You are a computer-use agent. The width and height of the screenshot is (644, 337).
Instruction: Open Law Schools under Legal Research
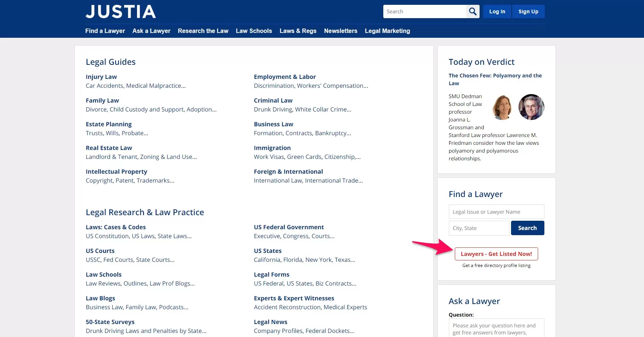pos(104,274)
